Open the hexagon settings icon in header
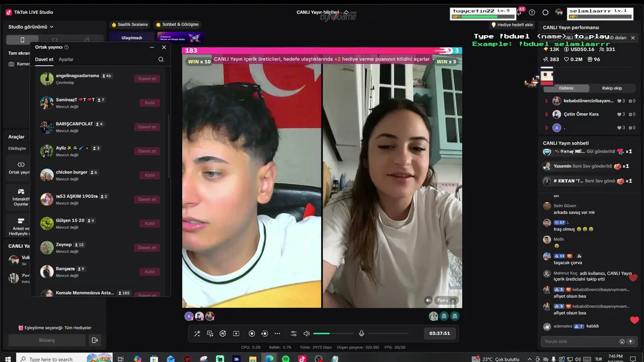Viewport: 644px width, 362px height. point(545,12)
